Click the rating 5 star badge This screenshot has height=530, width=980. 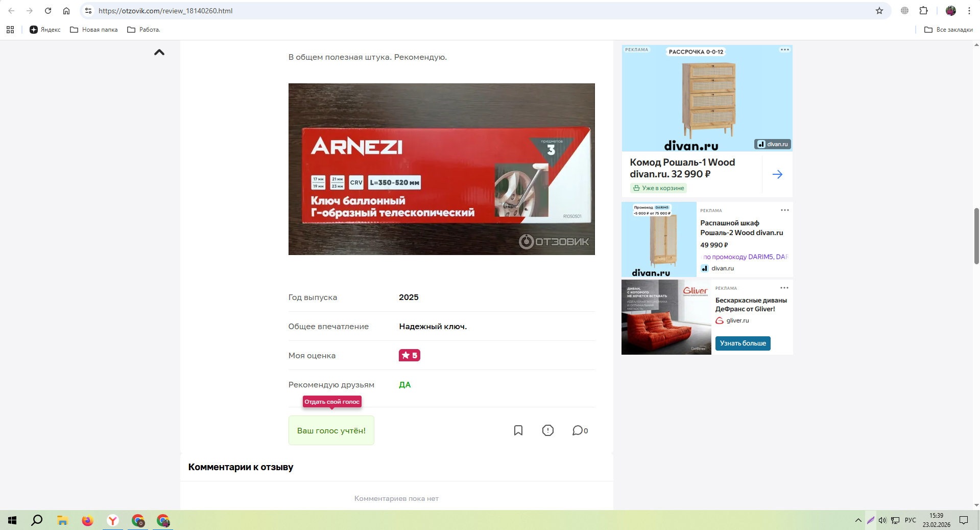click(410, 355)
